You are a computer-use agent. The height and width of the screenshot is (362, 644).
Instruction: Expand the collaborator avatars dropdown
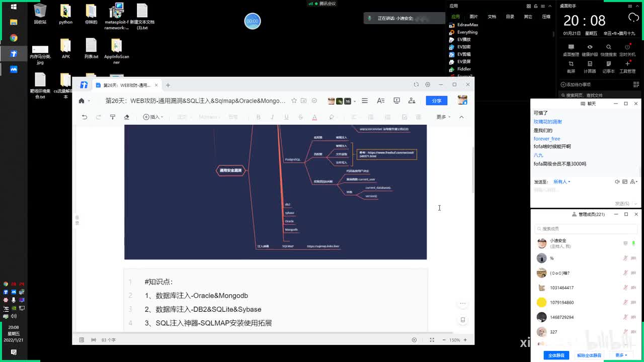click(355, 101)
